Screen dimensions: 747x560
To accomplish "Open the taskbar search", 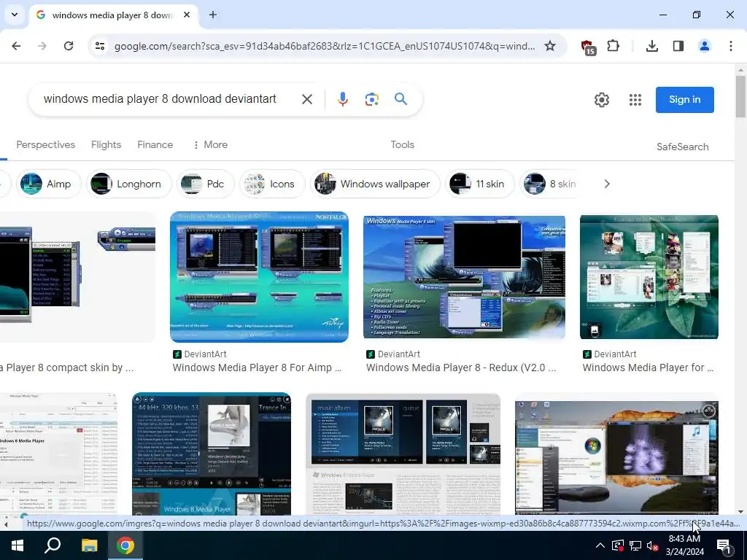I will tap(53, 545).
